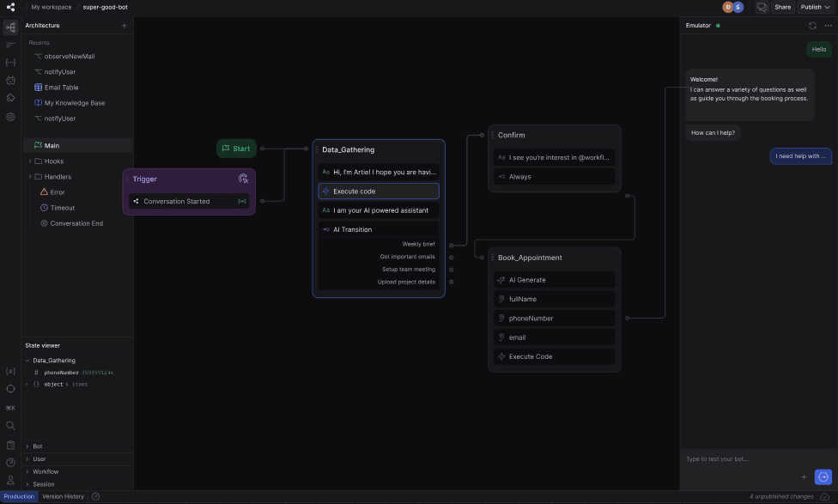Viewport: 838px width, 504px height.
Task: Open the Agents bot icon in sidebar
Action: 10,80
